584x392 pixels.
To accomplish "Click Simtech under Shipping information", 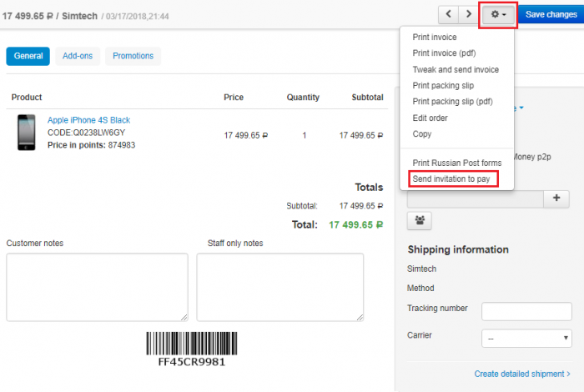I will (x=421, y=269).
